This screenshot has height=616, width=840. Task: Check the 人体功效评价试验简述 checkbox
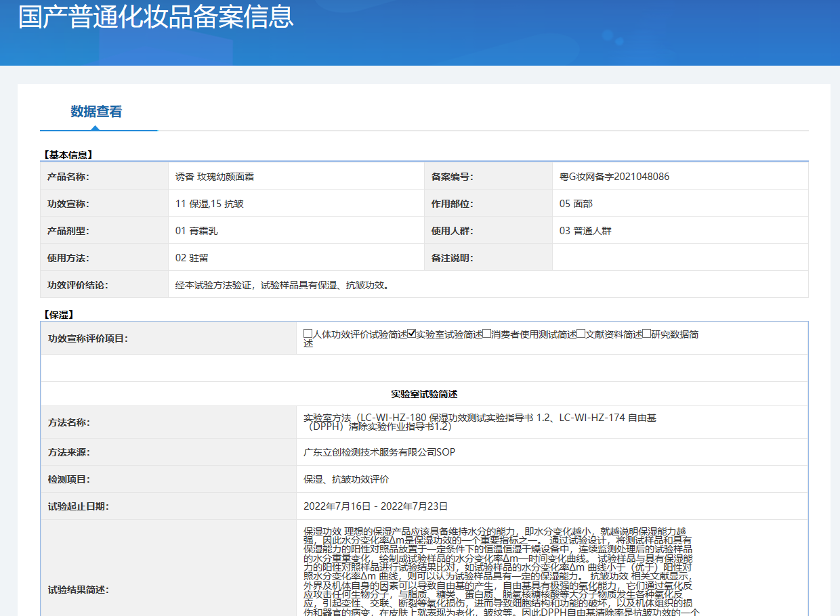[x=308, y=334]
